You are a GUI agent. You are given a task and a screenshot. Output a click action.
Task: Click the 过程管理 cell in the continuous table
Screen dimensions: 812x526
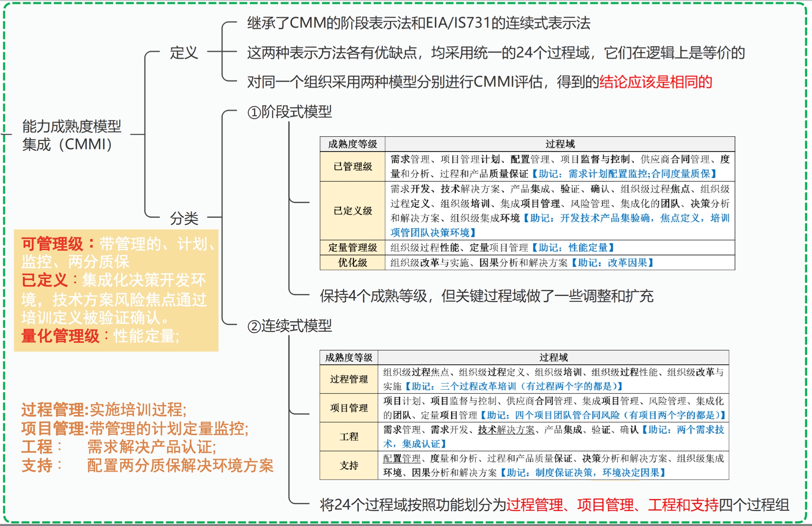pyautogui.click(x=349, y=379)
